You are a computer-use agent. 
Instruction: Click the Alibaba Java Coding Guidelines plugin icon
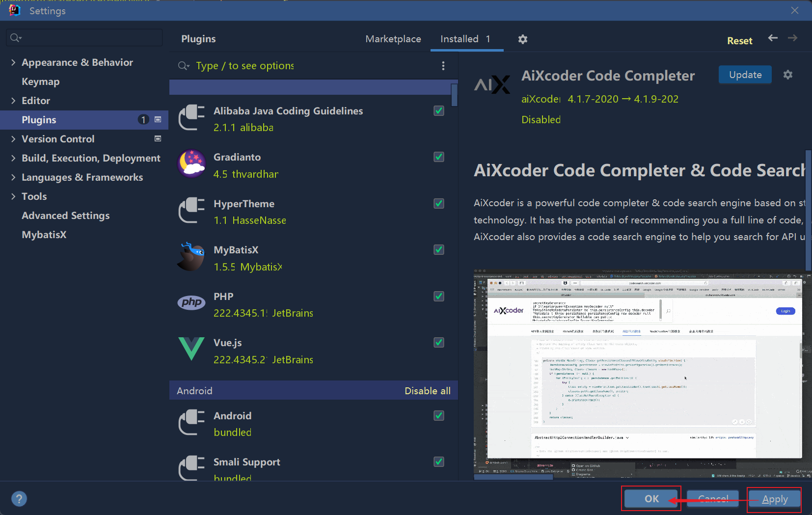(191, 118)
